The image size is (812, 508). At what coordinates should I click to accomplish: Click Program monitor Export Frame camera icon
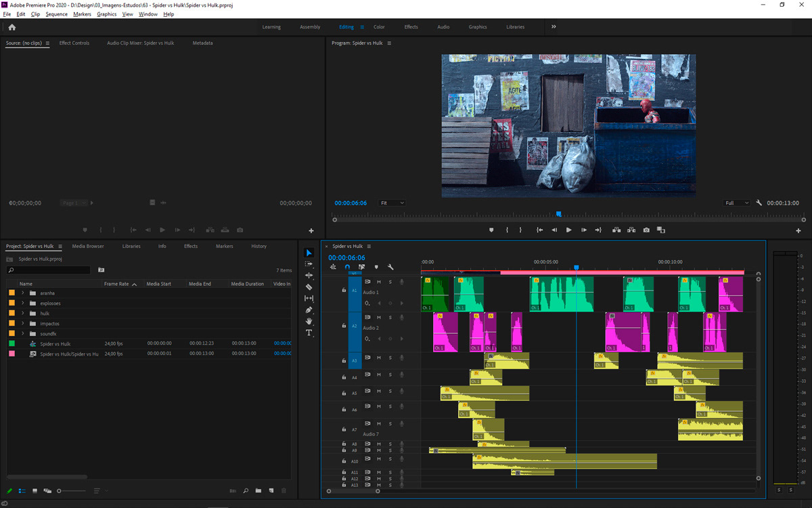(646, 230)
